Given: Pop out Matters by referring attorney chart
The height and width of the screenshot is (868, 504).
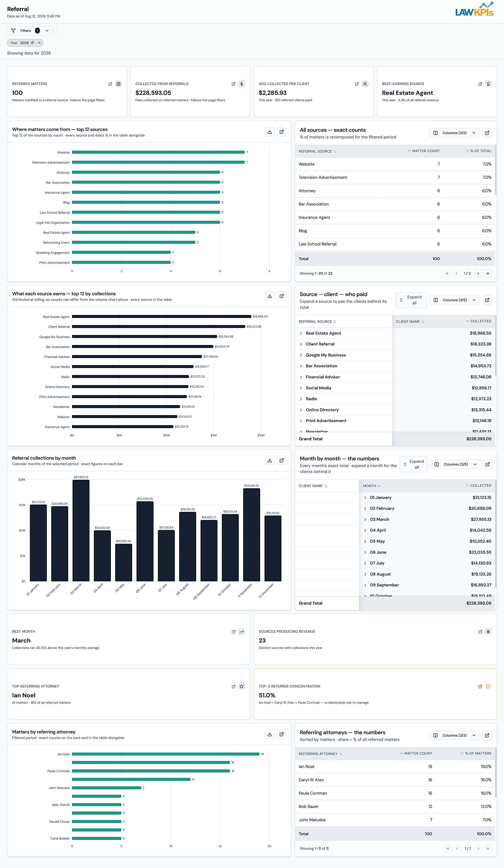Looking at the screenshot, I should pyautogui.click(x=282, y=734).
